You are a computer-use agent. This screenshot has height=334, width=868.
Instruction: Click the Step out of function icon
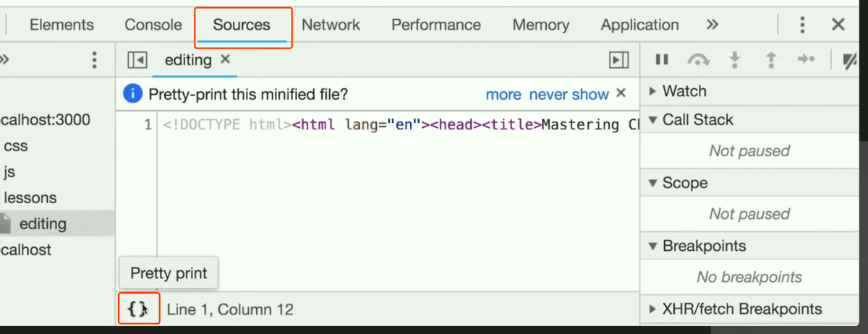pyautogui.click(x=771, y=60)
